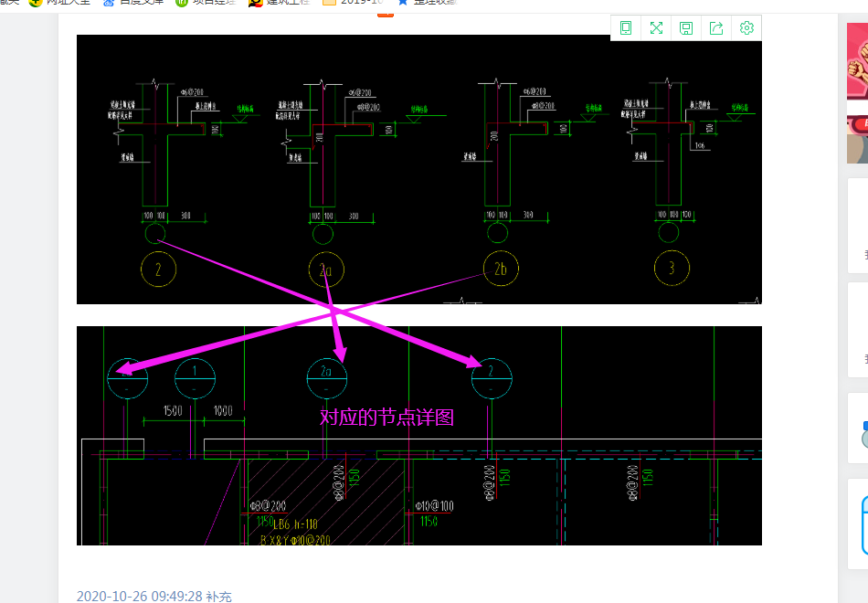The height and width of the screenshot is (603, 868).
Task: Expand image to fullscreen with arrows icon
Action: click(x=656, y=28)
